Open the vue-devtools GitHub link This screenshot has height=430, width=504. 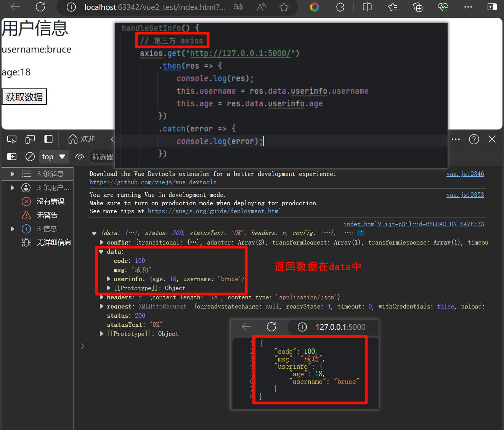(x=153, y=182)
